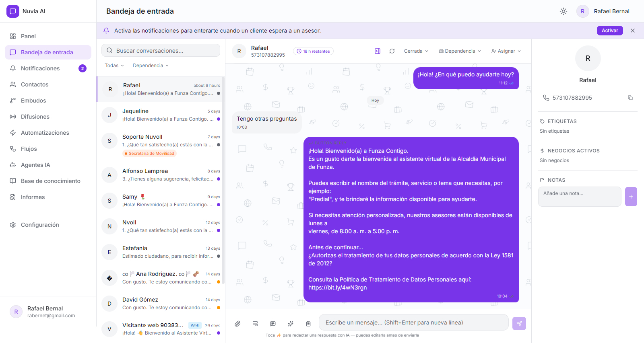Click the Base de conocimiento book icon
The height and width of the screenshot is (343, 644).
(x=13, y=181)
